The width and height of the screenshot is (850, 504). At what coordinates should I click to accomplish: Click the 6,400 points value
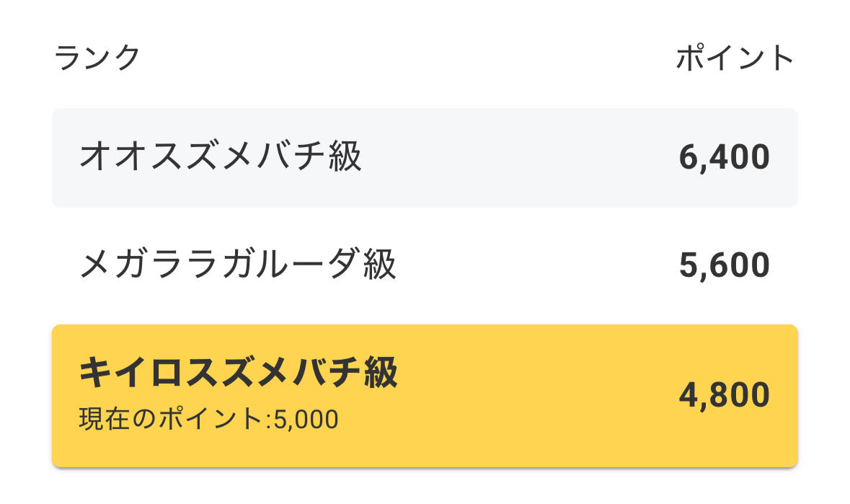click(724, 158)
